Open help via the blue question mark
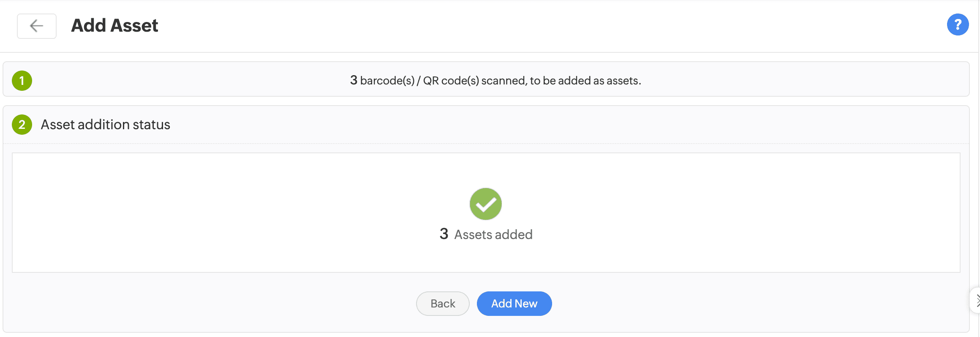Image resolution: width=980 pixels, height=337 pixels. coord(958,25)
